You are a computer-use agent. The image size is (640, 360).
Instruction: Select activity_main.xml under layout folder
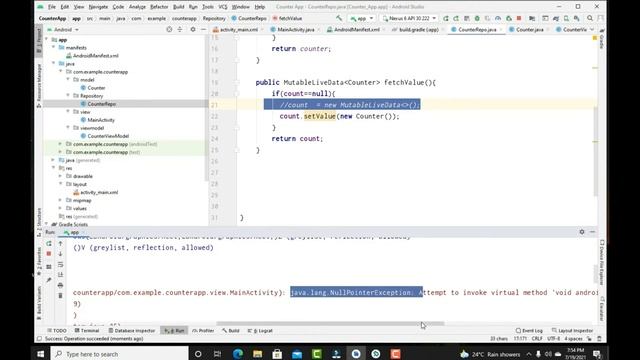99,192
